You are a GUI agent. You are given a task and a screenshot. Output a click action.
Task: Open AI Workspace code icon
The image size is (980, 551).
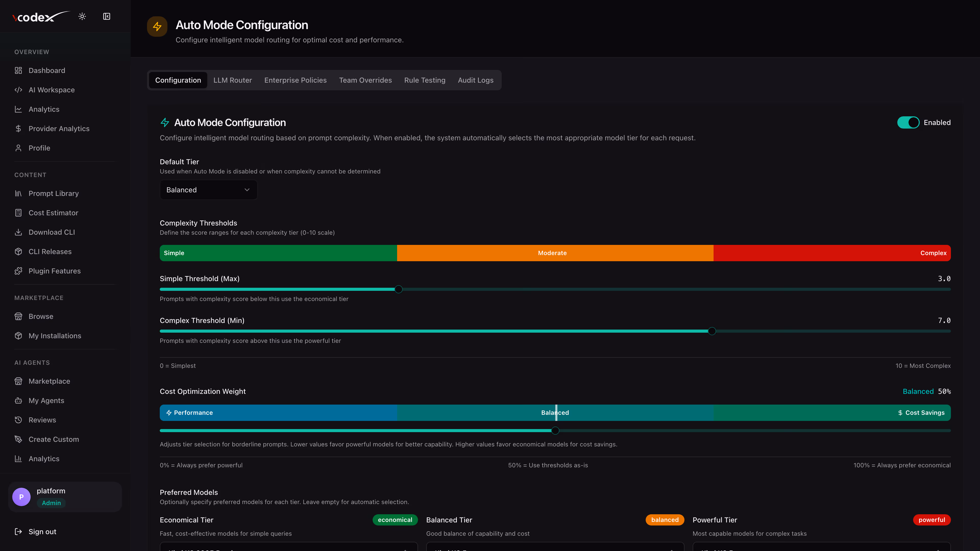click(18, 90)
